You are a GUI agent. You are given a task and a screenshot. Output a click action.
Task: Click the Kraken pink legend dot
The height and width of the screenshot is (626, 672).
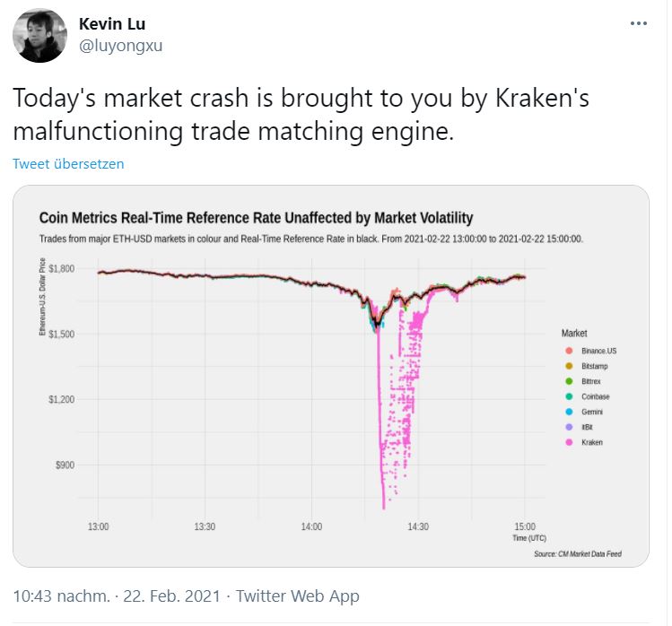(x=569, y=442)
